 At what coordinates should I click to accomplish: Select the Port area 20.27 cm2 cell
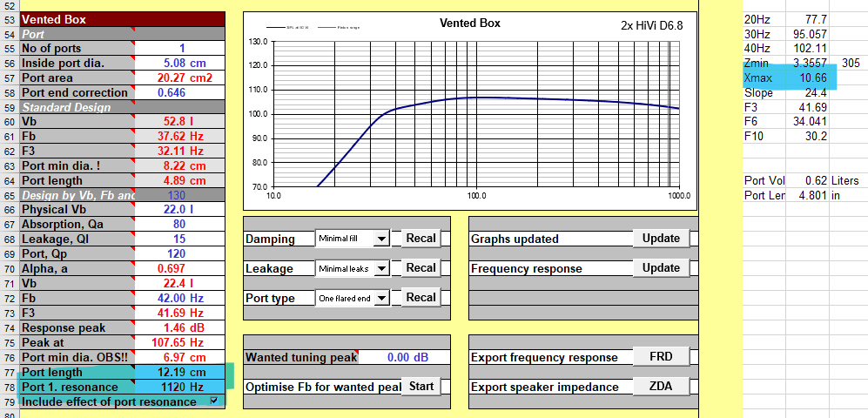(180, 78)
